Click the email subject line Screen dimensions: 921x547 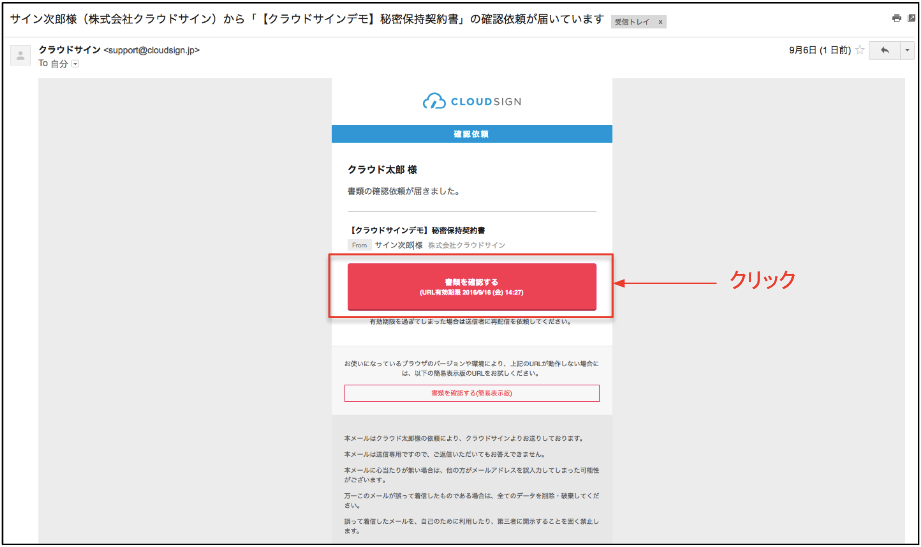click(307, 19)
